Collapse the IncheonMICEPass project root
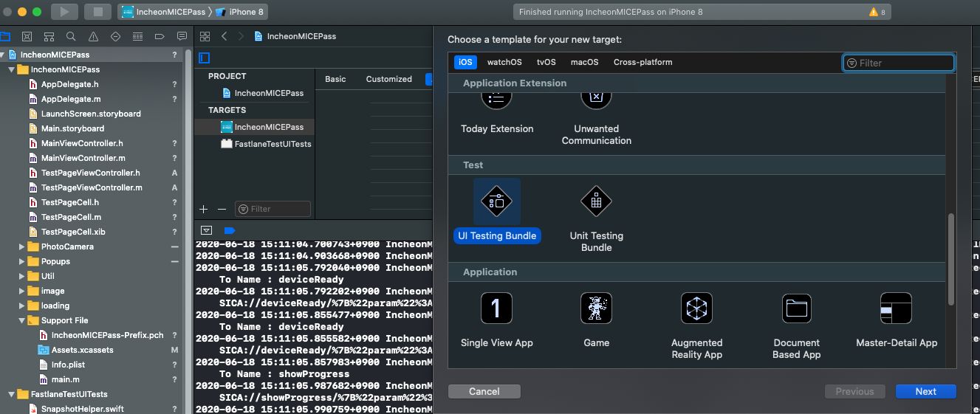The image size is (980, 414). pos(2,55)
